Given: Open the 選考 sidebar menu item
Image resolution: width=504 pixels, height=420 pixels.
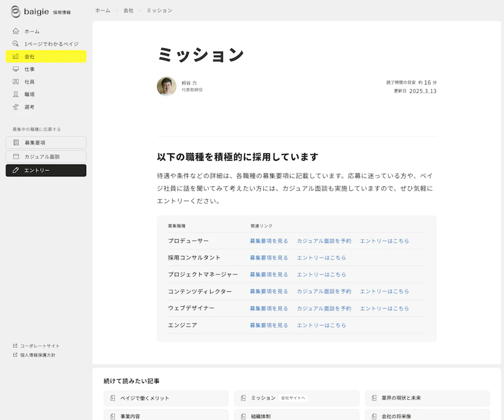Looking at the screenshot, I should tap(46, 107).
